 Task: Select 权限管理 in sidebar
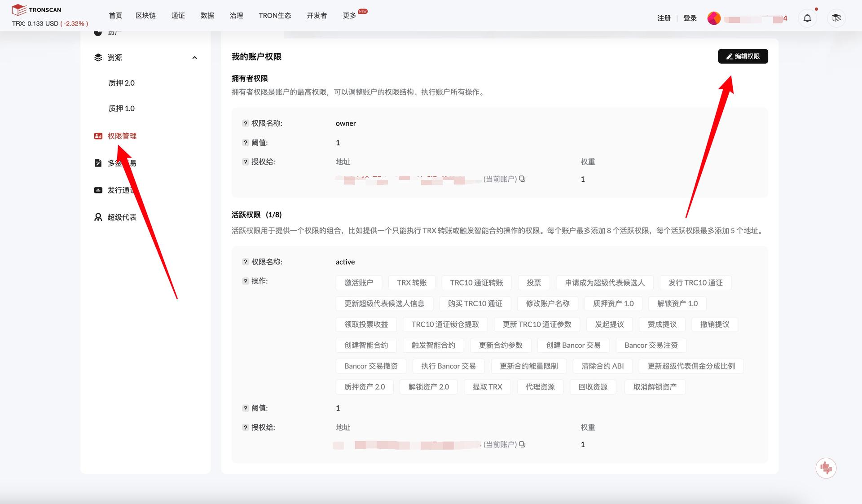122,136
